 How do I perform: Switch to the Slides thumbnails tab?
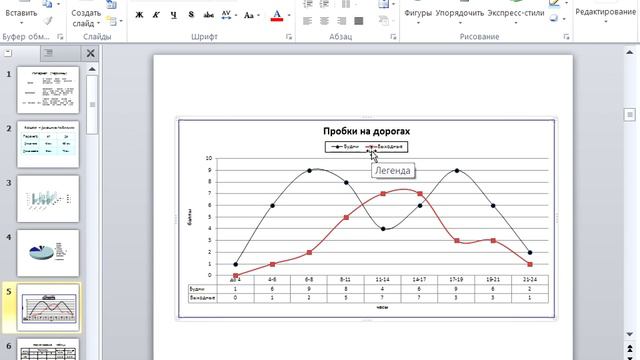coord(8,53)
